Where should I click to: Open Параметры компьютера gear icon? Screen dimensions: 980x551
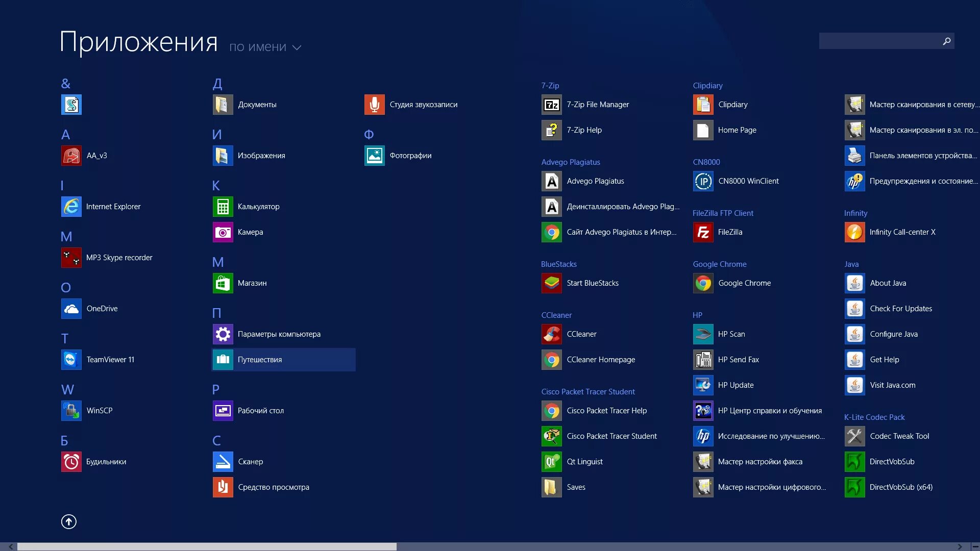click(223, 334)
